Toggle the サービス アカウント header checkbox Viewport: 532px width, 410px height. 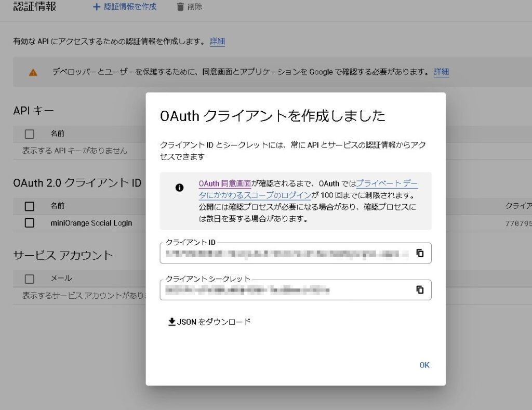pyautogui.click(x=30, y=279)
